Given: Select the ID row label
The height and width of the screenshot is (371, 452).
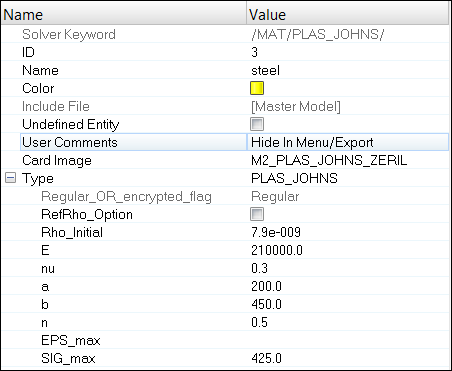Looking at the screenshot, I should pos(28,52).
